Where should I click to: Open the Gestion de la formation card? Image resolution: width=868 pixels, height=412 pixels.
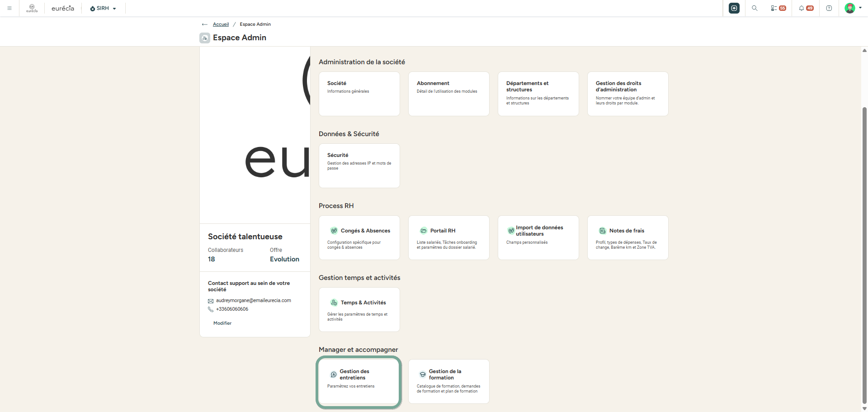449,381
